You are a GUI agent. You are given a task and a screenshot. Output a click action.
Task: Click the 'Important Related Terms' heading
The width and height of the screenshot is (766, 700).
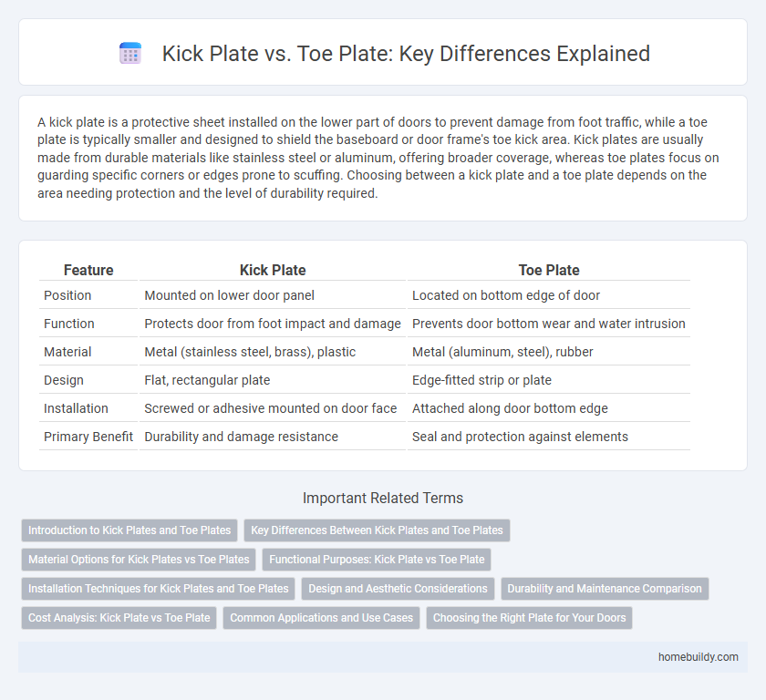[x=383, y=498]
